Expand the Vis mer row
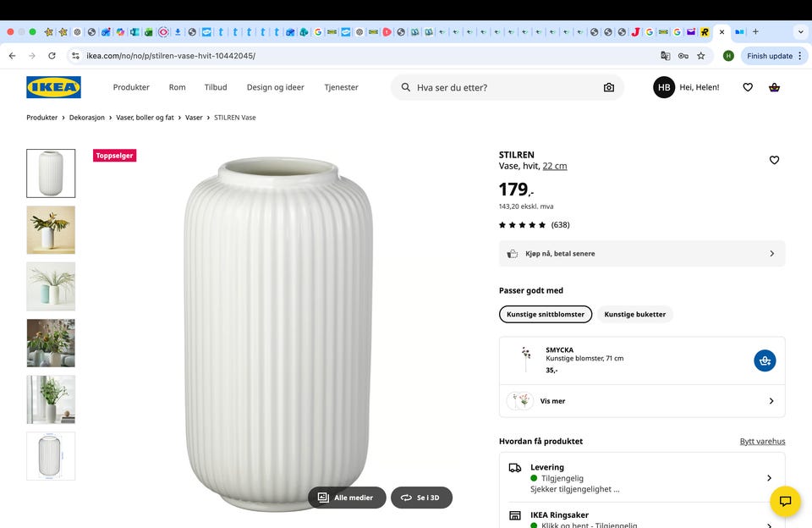 pos(642,401)
